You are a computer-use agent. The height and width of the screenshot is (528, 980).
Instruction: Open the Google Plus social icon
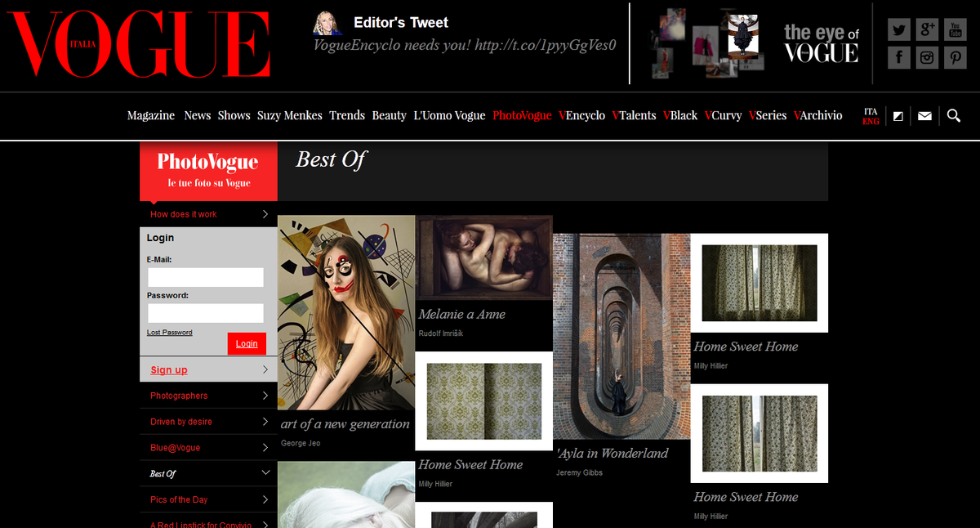point(927,30)
